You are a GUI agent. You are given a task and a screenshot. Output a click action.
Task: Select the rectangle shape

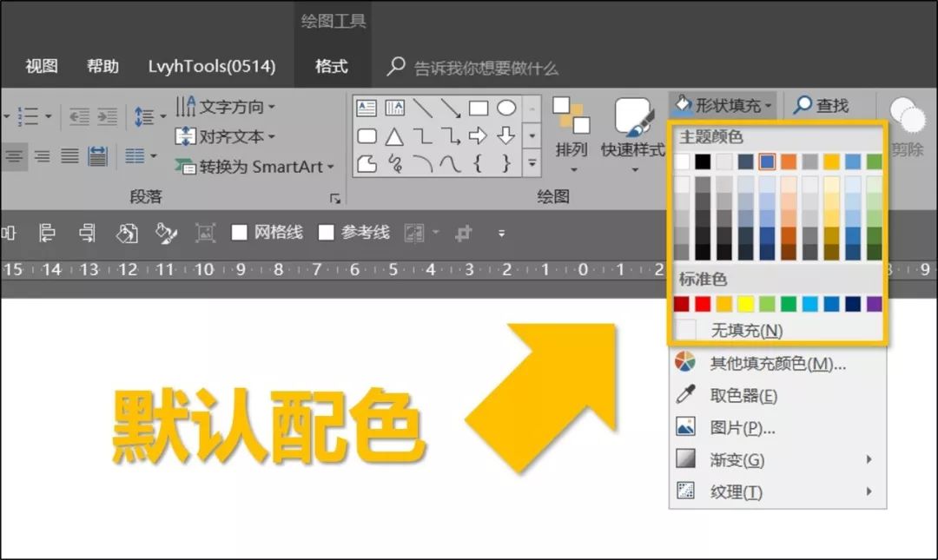tap(479, 108)
